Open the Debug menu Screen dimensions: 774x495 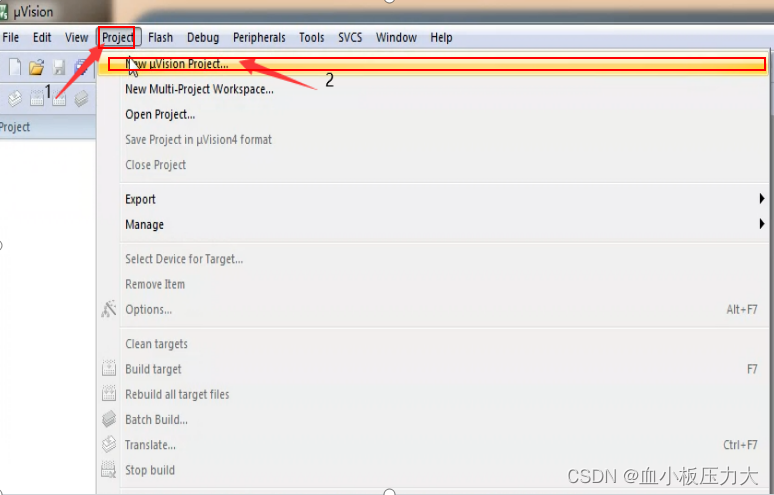click(x=203, y=38)
